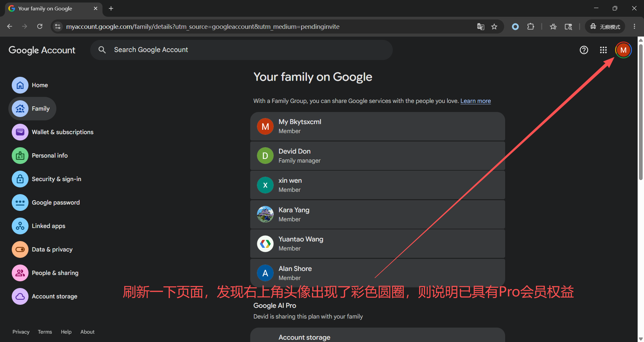Screen dimensions: 644x342
Task: Click the Linked apps icon
Action: pos(20,226)
